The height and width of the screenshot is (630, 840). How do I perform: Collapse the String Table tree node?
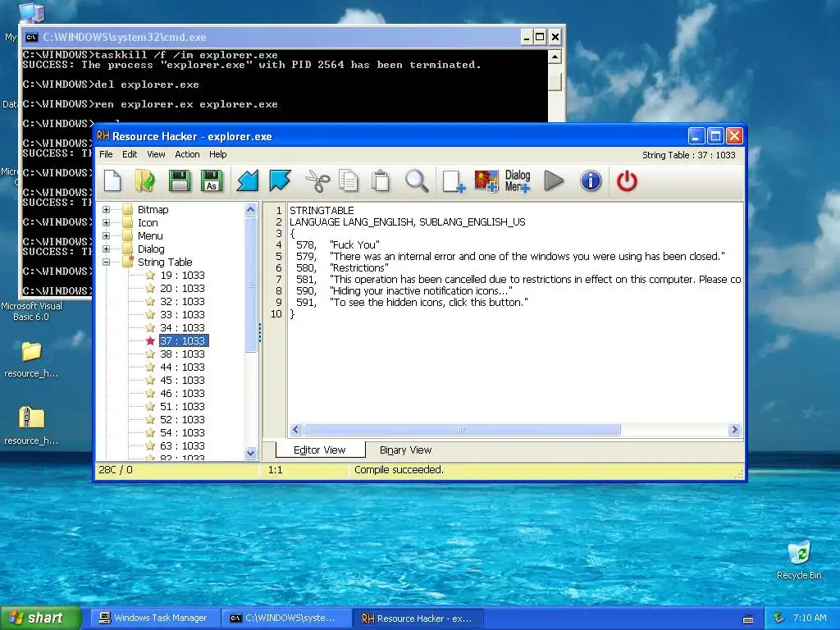point(106,262)
